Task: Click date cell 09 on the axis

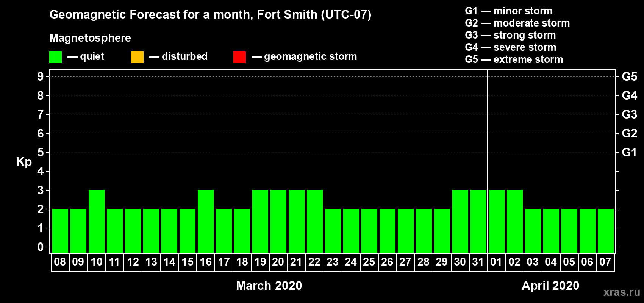Action: (x=78, y=262)
